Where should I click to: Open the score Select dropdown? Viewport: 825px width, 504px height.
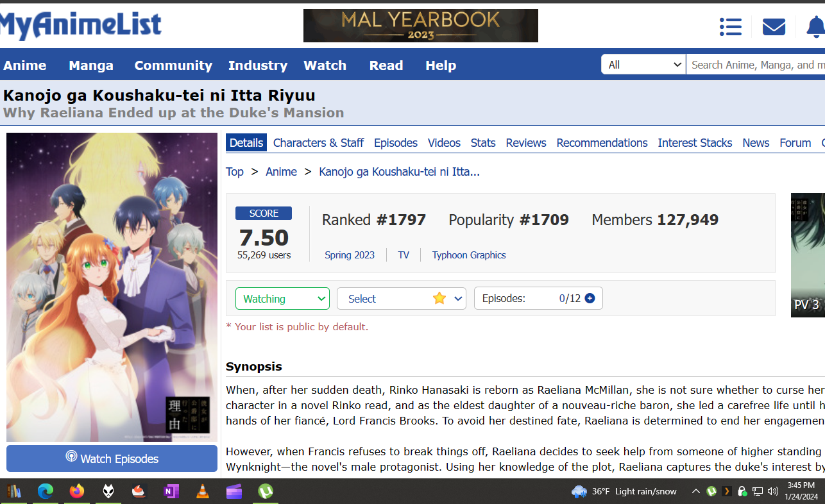point(401,298)
